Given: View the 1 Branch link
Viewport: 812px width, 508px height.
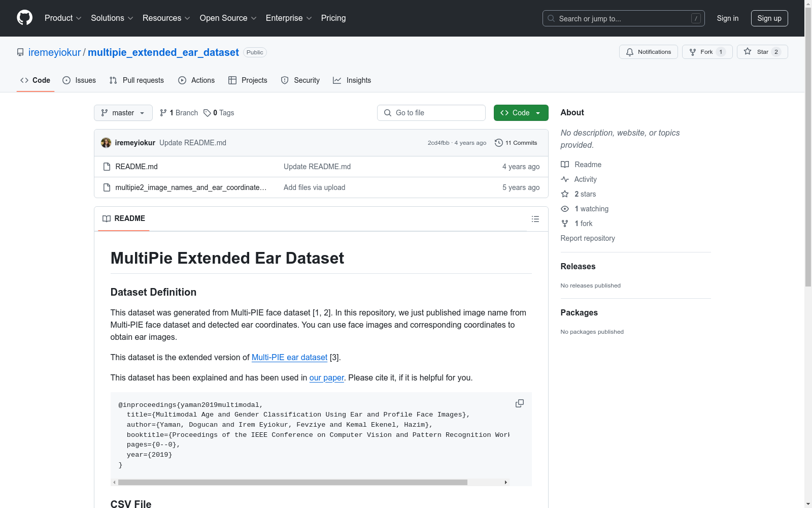Looking at the screenshot, I should [x=179, y=113].
